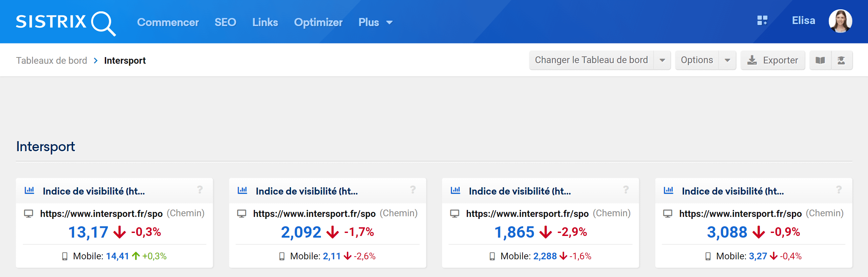Open the Links section
This screenshot has width=868, height=277.
coord(265,22)
